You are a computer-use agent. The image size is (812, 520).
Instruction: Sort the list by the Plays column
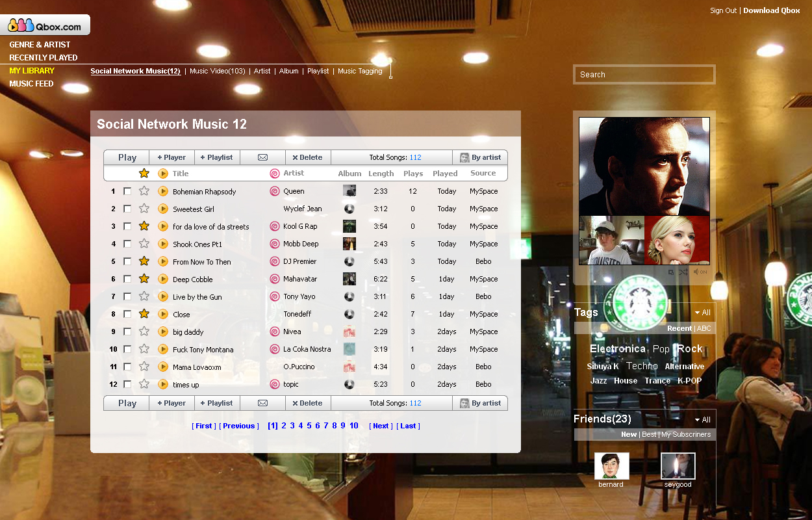coord(413,174)
